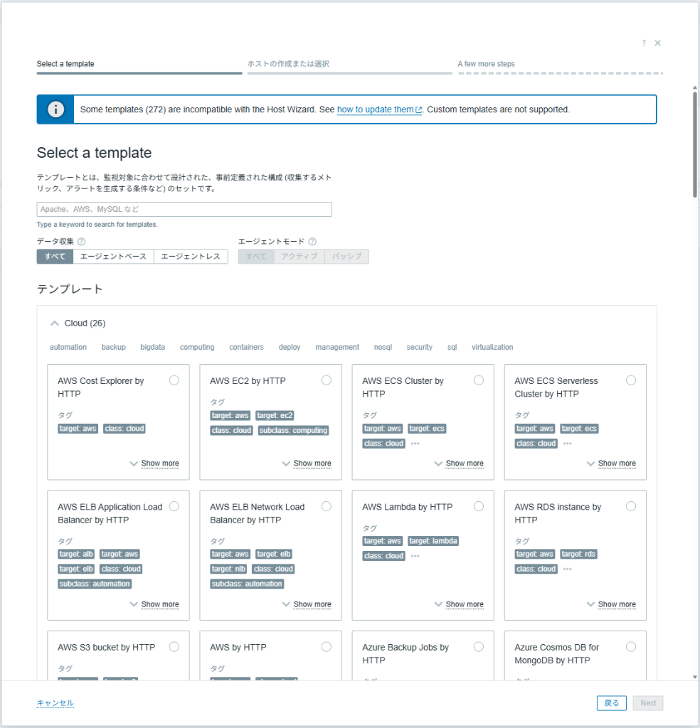Click the blue info icon in the banner

tap(55, 109)
